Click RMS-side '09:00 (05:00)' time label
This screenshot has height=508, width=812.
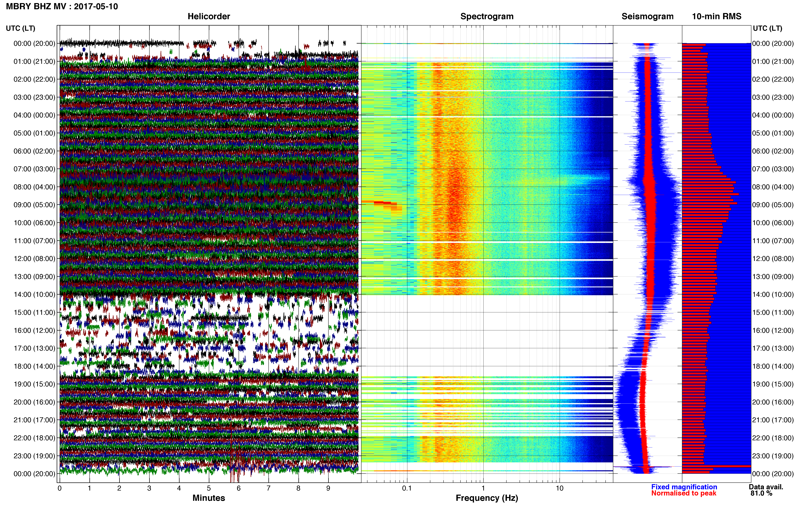click(773, 205)
